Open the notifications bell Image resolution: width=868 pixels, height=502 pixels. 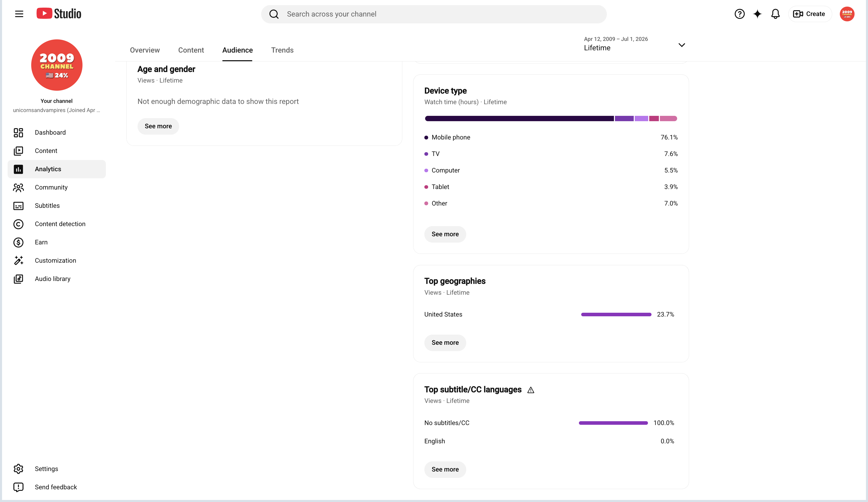775,14
